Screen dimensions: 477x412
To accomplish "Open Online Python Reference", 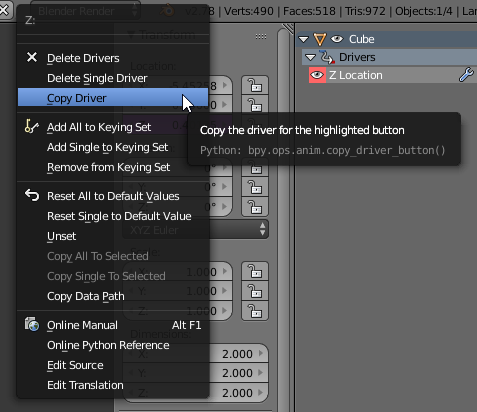I will coord(113,345).
